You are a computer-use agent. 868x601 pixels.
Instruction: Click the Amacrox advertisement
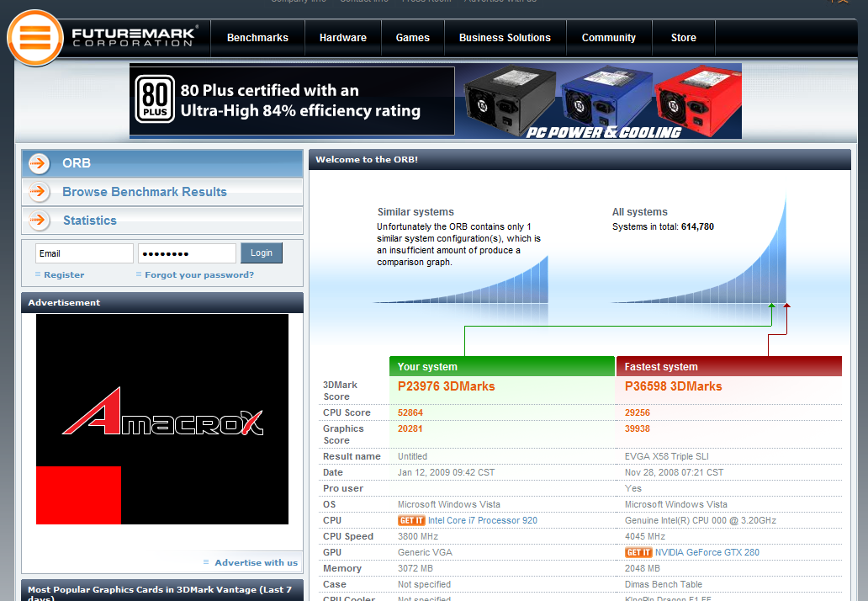(162, 419)
